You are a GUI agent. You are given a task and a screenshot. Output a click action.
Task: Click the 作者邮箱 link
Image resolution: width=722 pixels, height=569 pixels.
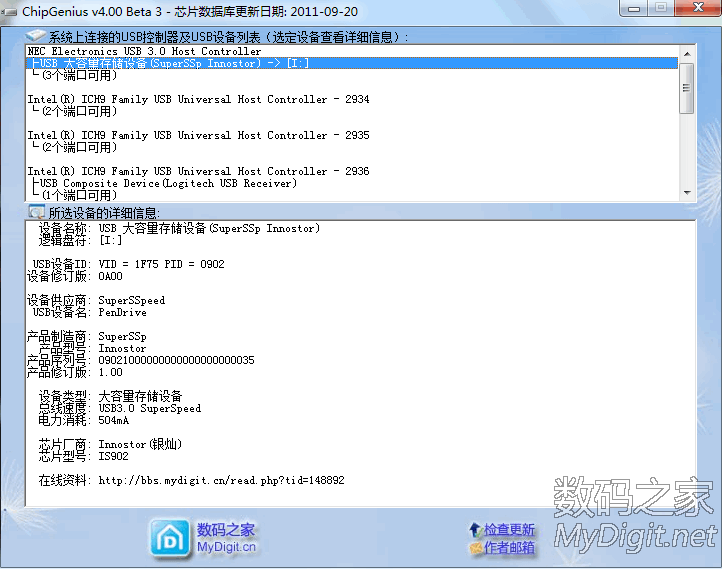click(509, 547)
